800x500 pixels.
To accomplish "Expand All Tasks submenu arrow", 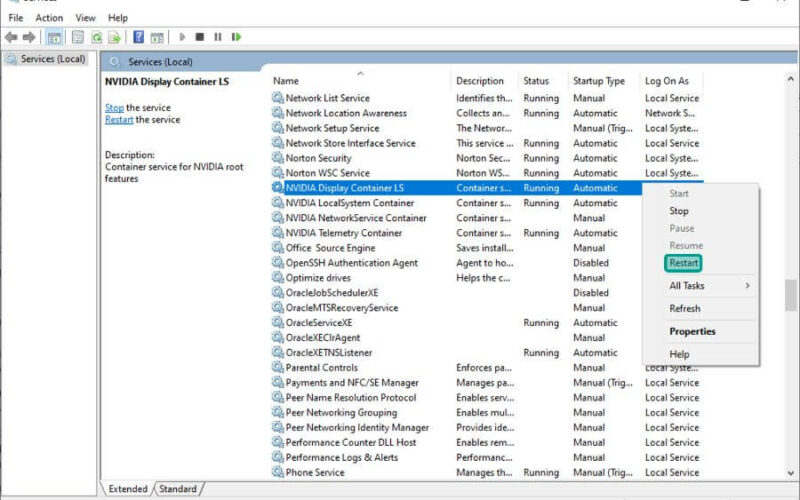I will pos(747,285).
